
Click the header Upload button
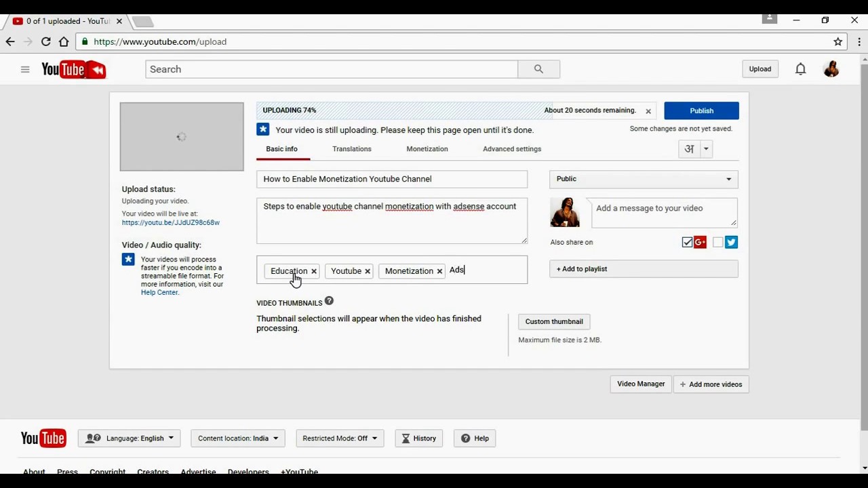coord(760,69)
